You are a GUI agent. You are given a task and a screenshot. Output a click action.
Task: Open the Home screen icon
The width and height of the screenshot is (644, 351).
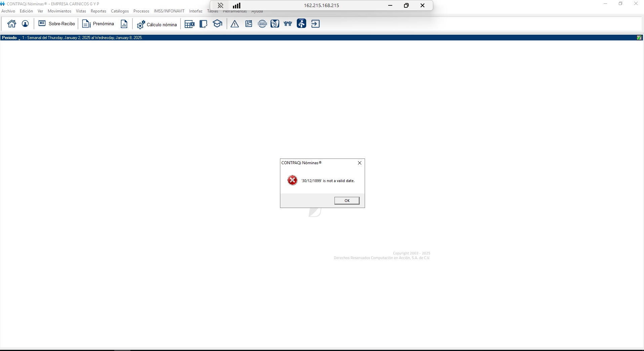[x=12, y=24]
